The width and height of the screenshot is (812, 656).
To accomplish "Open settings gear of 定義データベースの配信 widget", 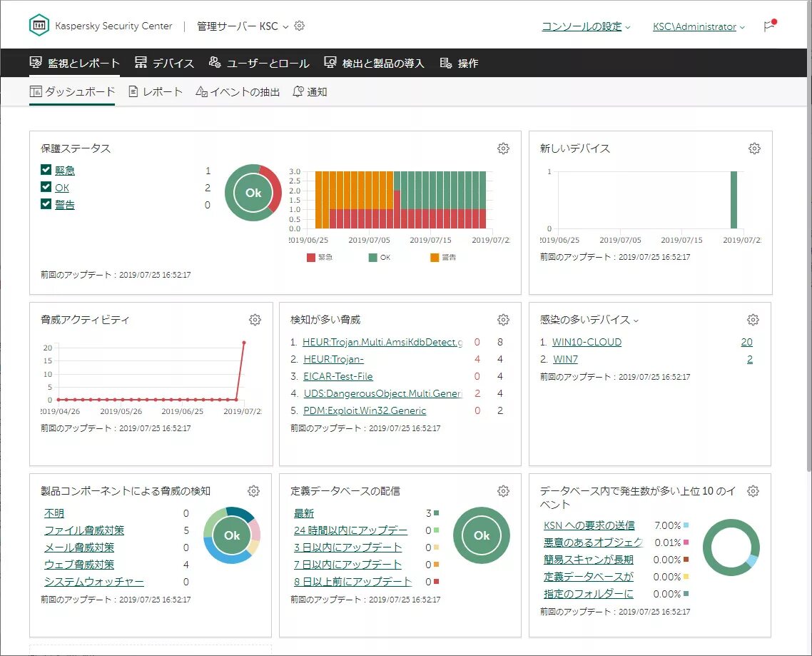I will pos(503,490).
